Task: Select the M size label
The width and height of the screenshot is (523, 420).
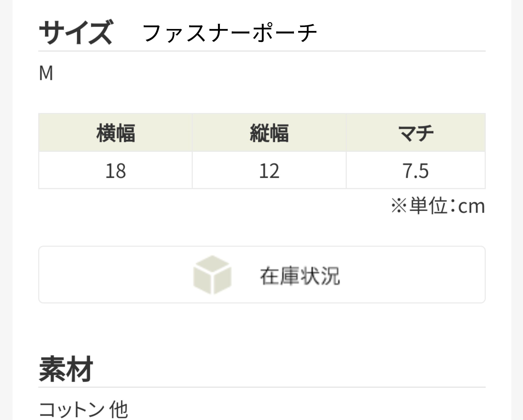Action: point(46,73)
